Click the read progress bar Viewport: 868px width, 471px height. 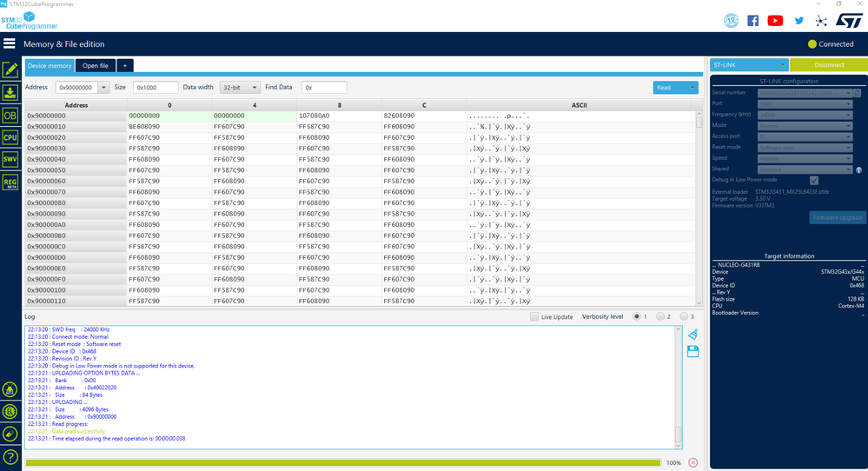point(342,462)
